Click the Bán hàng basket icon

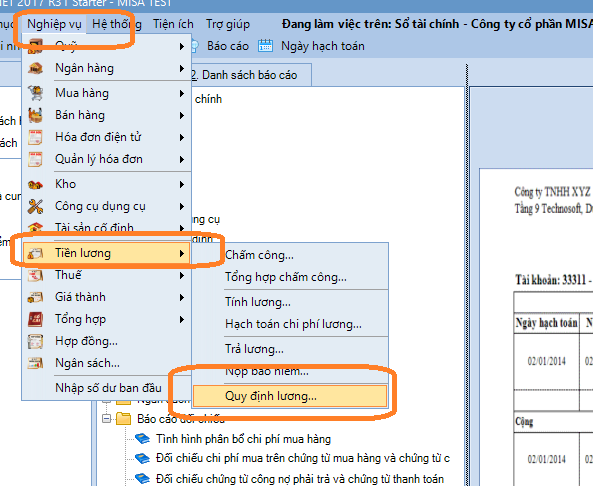[35, 115]
